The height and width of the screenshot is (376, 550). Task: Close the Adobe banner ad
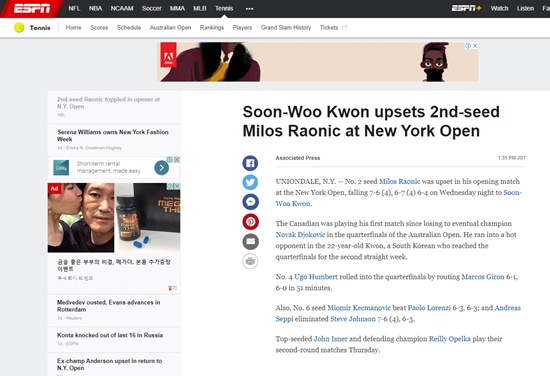pos(475,46)
